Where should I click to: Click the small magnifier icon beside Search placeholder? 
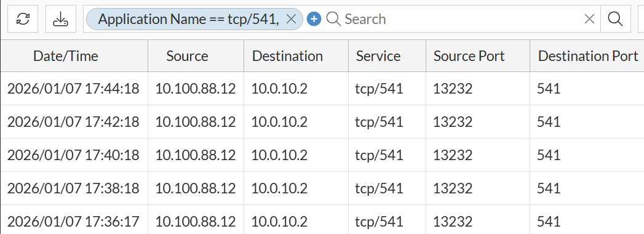(333, 19)
